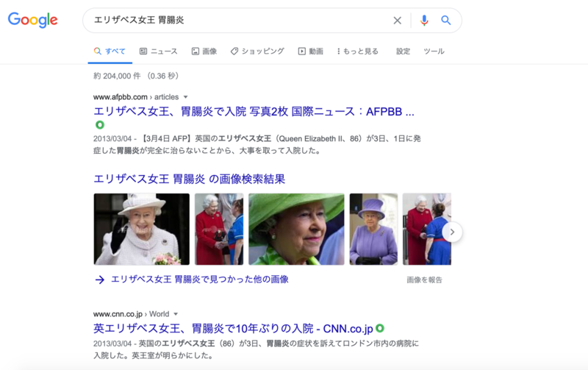588x370 pixels.
Task: Expand the もっと見る menu
Action: [358, 51]
